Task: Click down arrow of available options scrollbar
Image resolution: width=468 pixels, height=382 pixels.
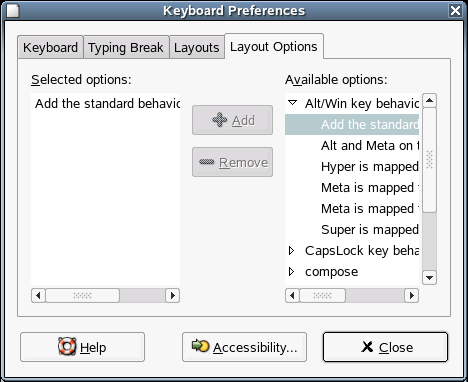Action: tap(429, 277)
